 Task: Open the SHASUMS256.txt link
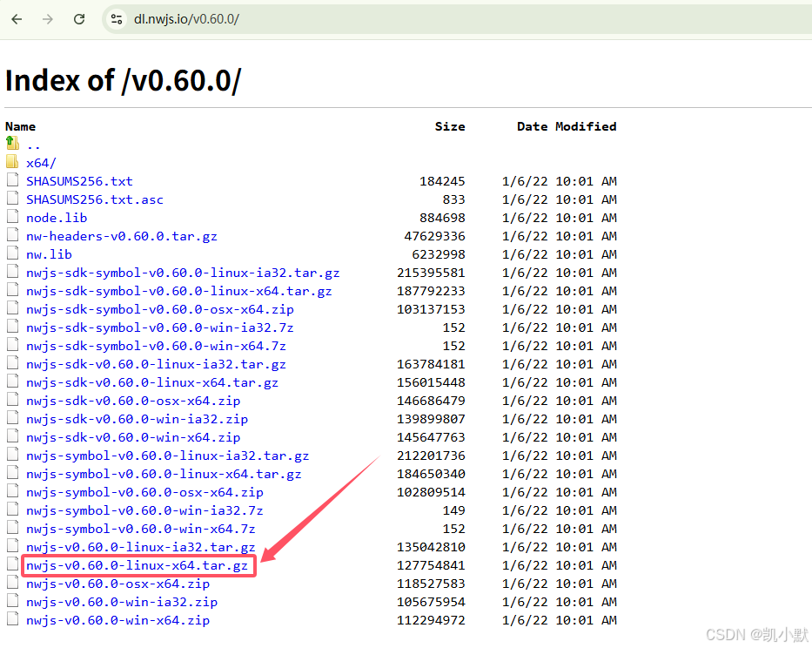79,181
